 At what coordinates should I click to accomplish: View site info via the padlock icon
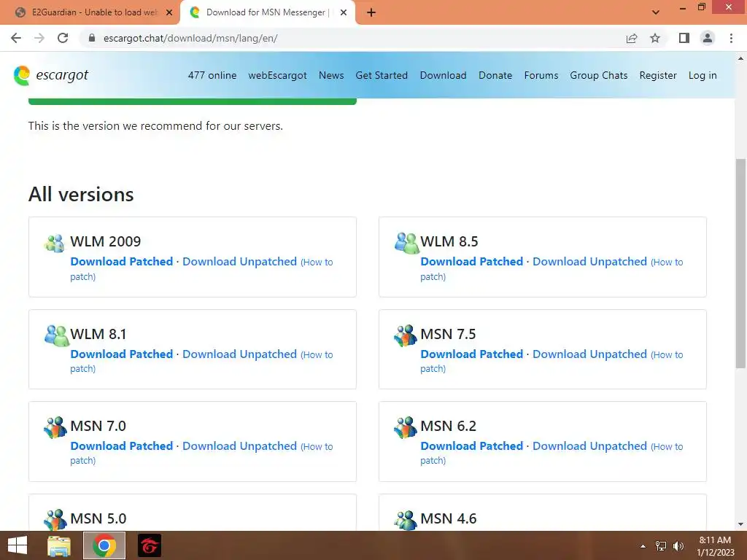(92, 38)
